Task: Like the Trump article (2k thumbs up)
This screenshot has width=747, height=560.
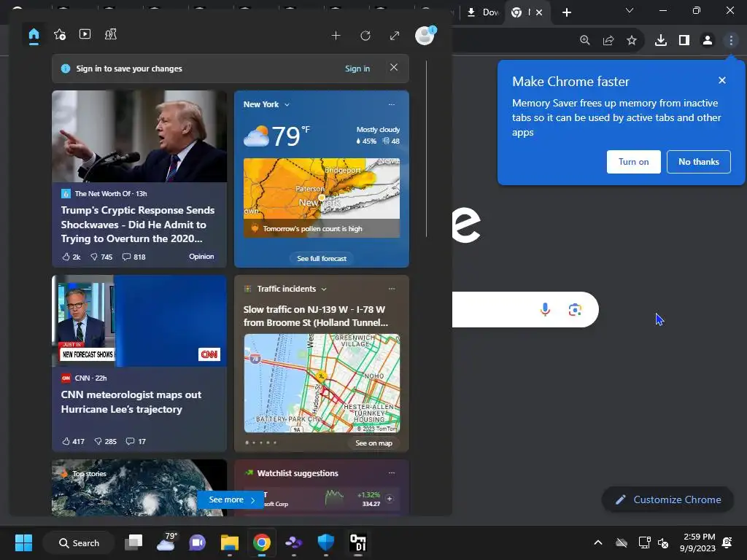Action: (71, 257)
